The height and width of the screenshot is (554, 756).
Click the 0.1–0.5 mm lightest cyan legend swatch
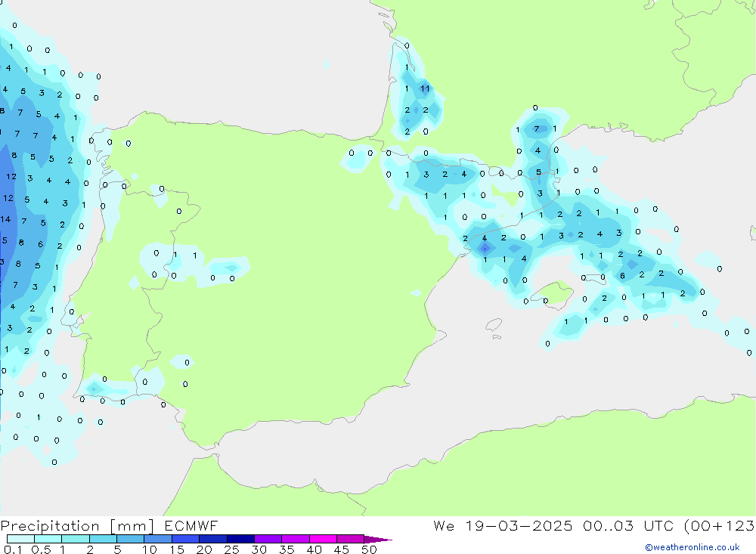20,539
